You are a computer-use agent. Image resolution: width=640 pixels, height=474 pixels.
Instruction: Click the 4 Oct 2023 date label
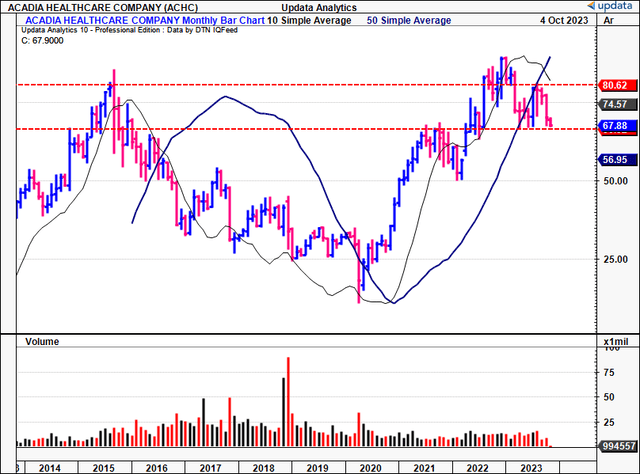click(564, 20)
